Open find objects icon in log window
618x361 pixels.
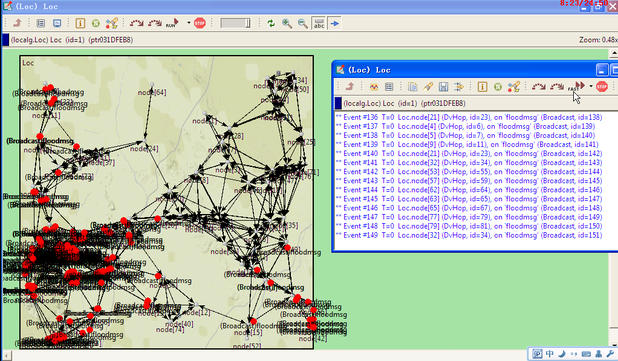tap(514, 86)
